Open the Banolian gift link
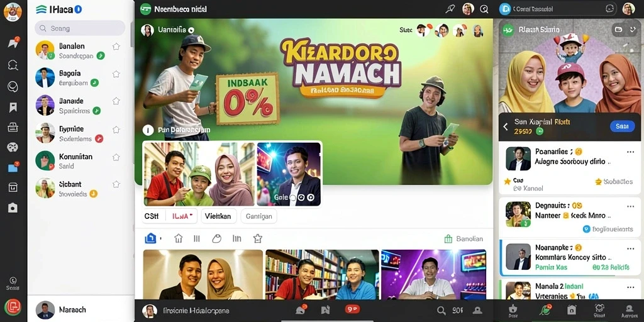This screenshot has width=644, height=322. tap(464, 238)
